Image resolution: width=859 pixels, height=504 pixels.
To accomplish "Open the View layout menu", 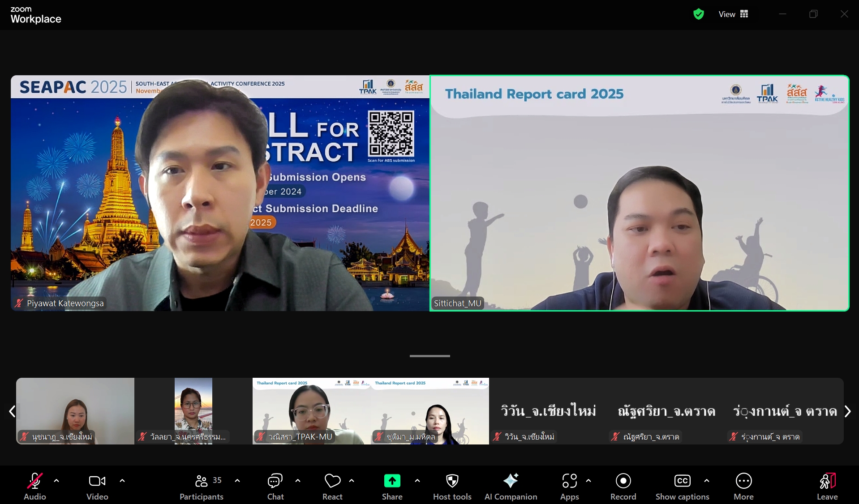I will [x=733, y=14].
